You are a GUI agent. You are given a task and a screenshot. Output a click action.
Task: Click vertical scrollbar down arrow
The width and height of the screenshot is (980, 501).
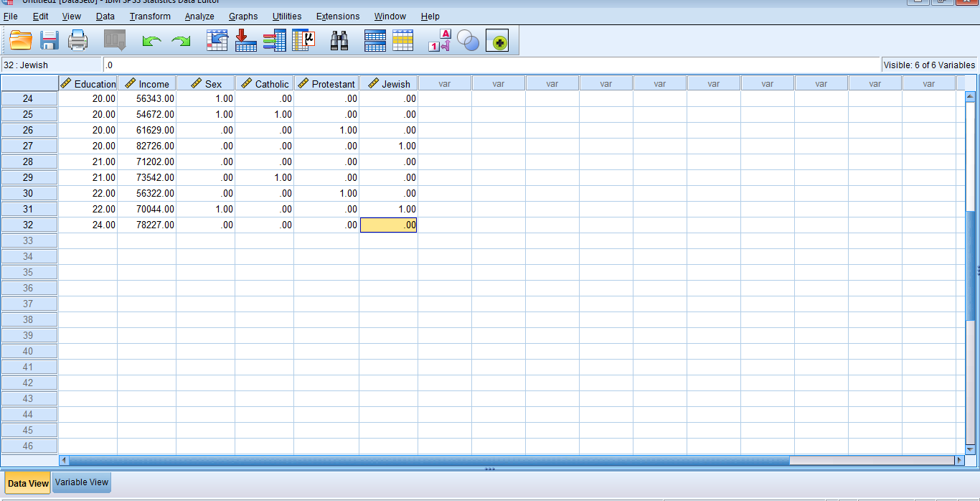pyautogui.click(x=971, y=449)
